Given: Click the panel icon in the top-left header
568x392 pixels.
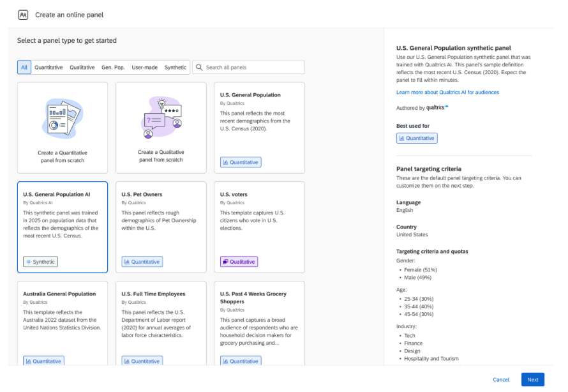Looking at the screenshot, I should click(x=24, y=13).
